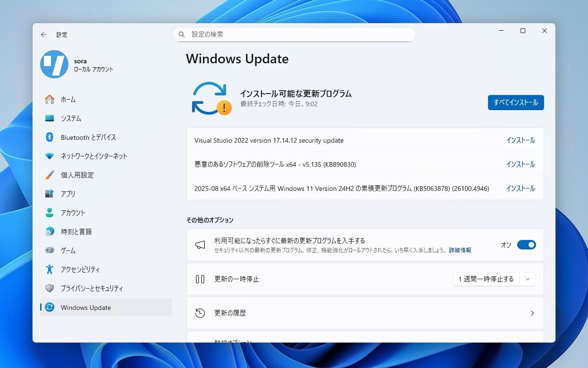Image resolution: width=588 pixels, height=368 pixels.
Task: Click 最終チェック日時: 今日、9:02 text
Action: click(x=279, y=104)
